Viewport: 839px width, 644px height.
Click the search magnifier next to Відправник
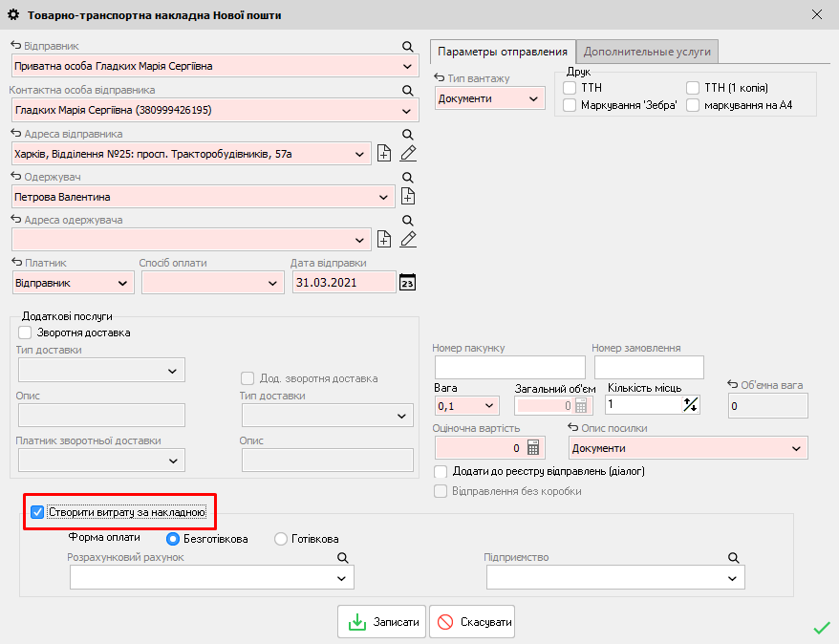(408, 46)
